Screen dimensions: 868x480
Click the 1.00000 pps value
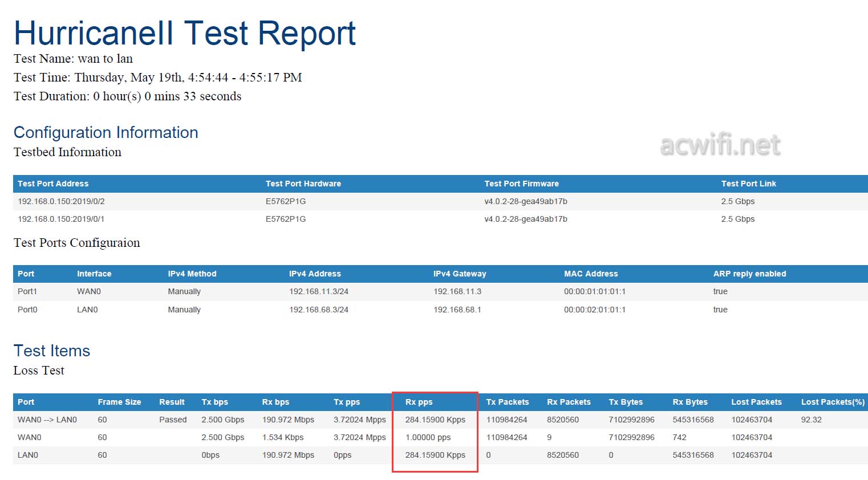point(428,437)
